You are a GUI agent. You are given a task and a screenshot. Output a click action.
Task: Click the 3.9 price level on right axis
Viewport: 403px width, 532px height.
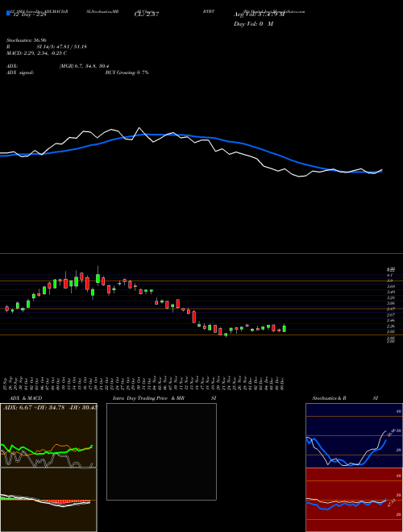click(390, 281)
